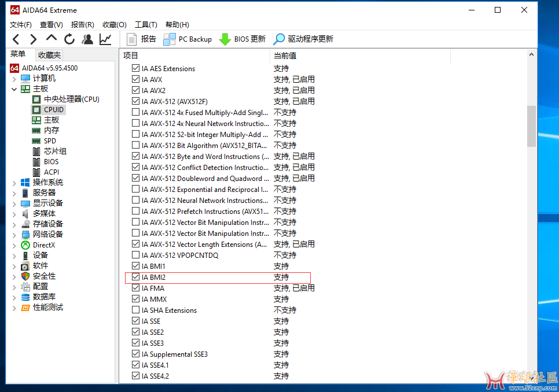
Task: Toggle the IA MMX checkbox
Action: coord(135,299)
